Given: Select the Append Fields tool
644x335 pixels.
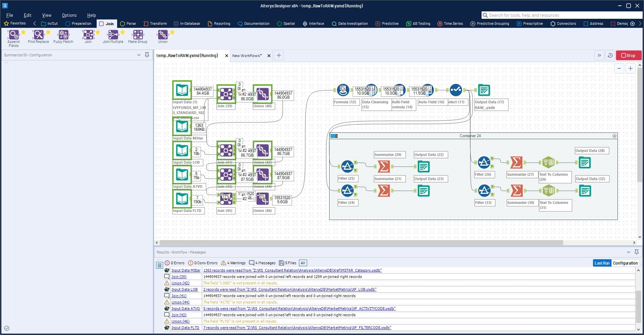Looking at the screenshot, I should tap(14, 35).
